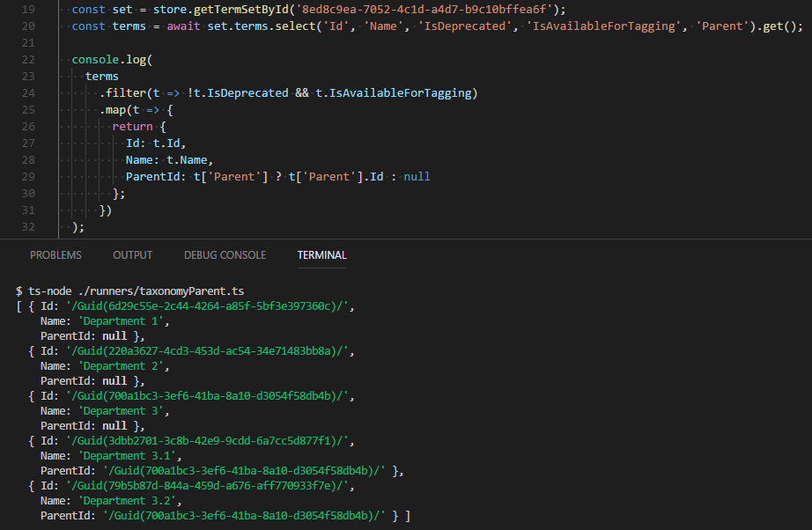Switch to the PROBLEMS panel tab
The image size is (812, 530).
pos(55,255)
